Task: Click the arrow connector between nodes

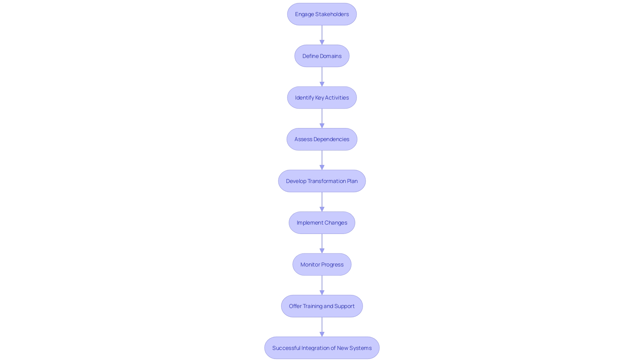Action: tap(322, 35)
